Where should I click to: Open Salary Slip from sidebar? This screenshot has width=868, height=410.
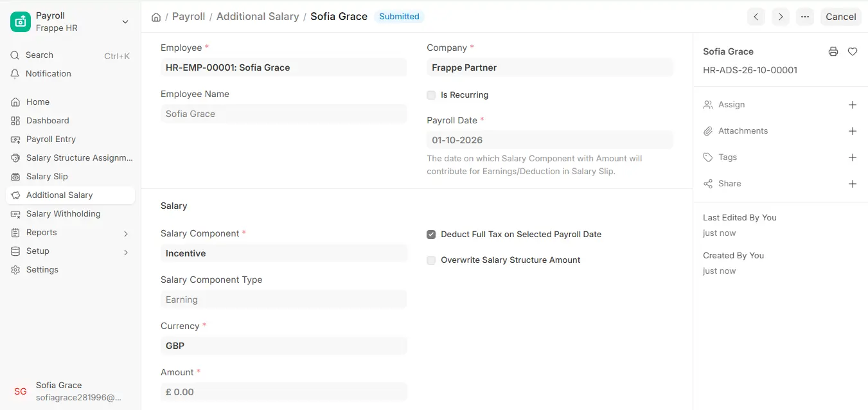[x=71, y=177]
